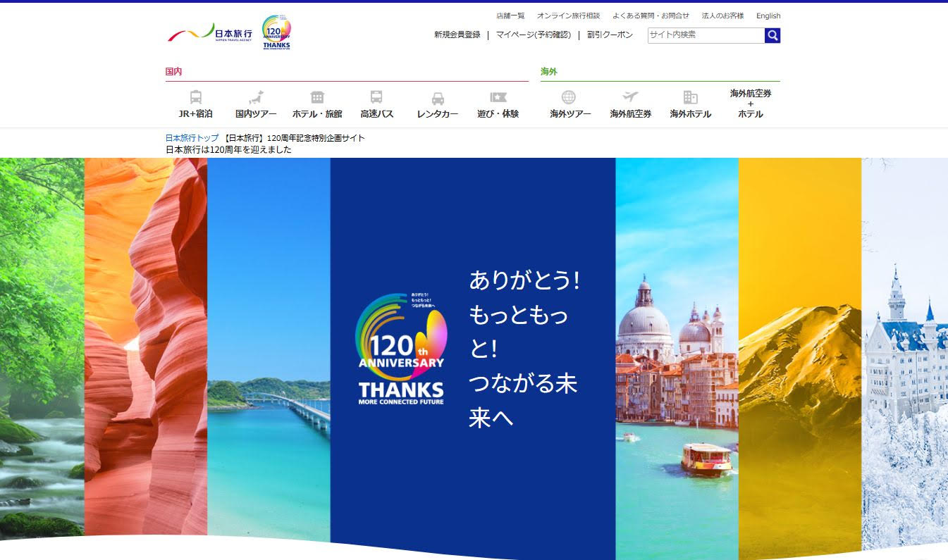The image size is (948, 560).
Task: Open the 海外航空券+ホテル menu item
Action: [751, 104]
